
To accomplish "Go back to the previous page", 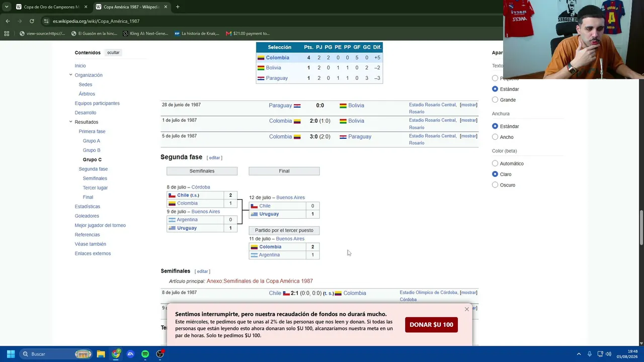I will tap(8, 21).
